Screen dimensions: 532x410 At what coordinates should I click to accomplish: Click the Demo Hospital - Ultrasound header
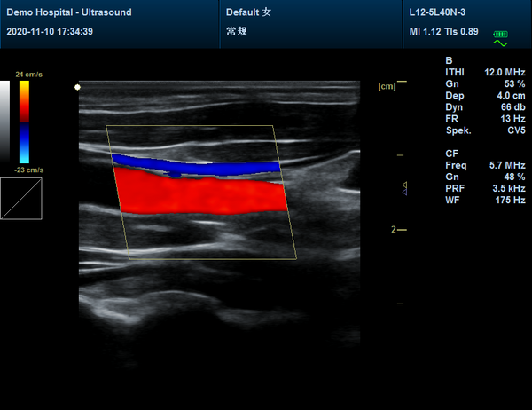57,13
